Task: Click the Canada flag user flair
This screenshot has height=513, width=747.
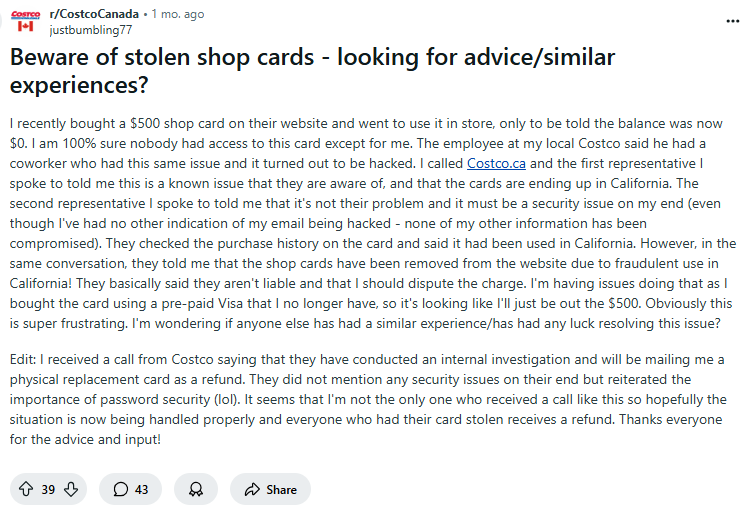Action: click(x=25, y=29)
